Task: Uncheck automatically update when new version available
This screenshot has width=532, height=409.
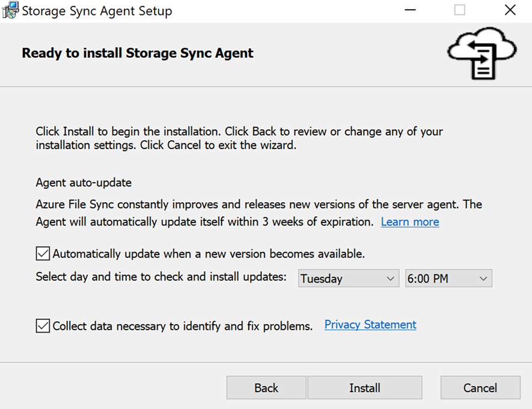Action: [x=42, y=253]
